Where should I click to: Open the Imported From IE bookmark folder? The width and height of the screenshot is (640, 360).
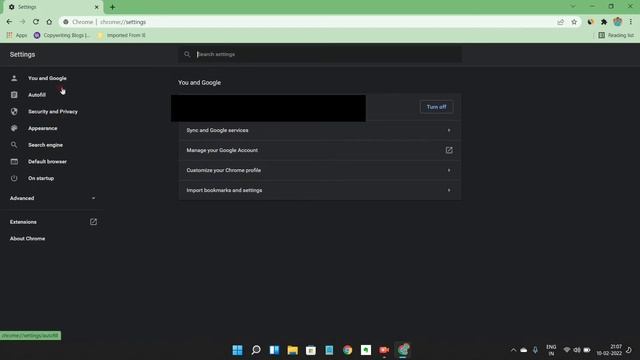point(122,36)
